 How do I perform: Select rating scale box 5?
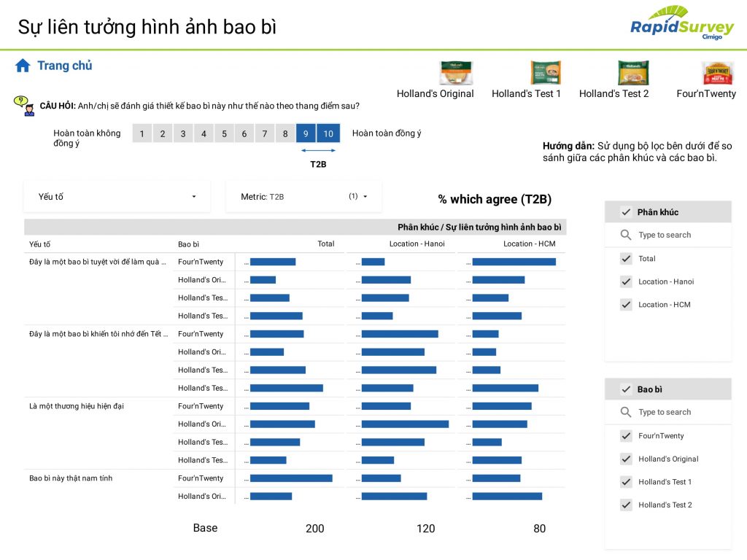225,134
